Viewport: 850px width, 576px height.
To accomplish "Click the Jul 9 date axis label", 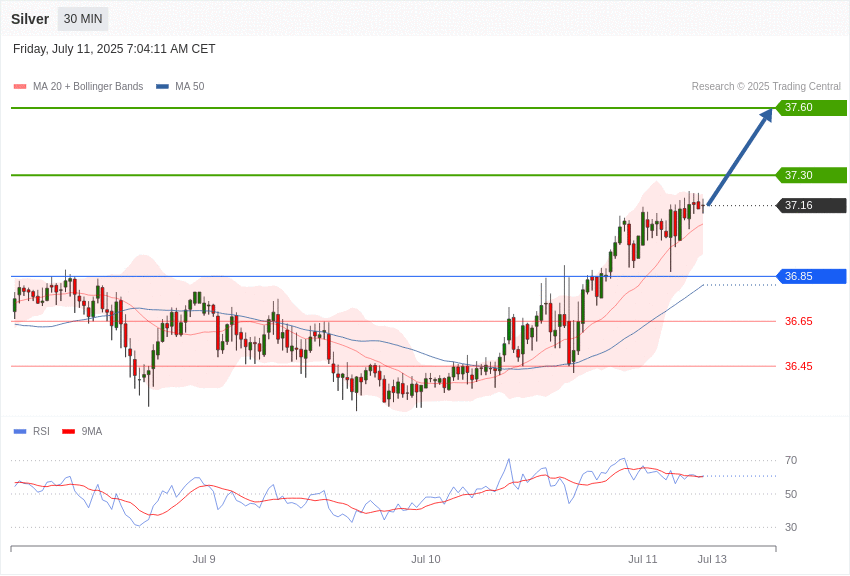I will [204, 559].
